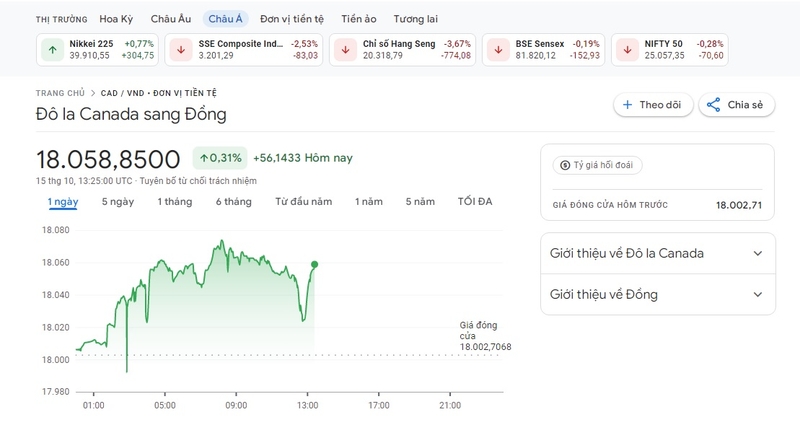Click the Hang Seng red down-arrow icon

coord(345,50)
